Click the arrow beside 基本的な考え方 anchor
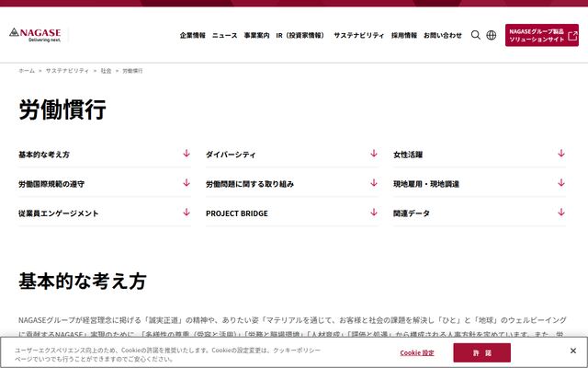This screenshot has width=588, height=368. click(187, 154)
